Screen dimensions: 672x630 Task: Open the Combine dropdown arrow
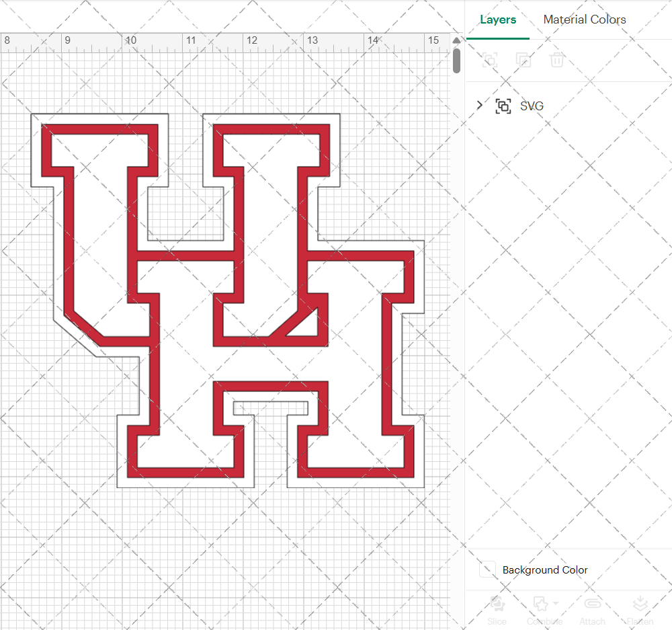click(x=556, y=603)
